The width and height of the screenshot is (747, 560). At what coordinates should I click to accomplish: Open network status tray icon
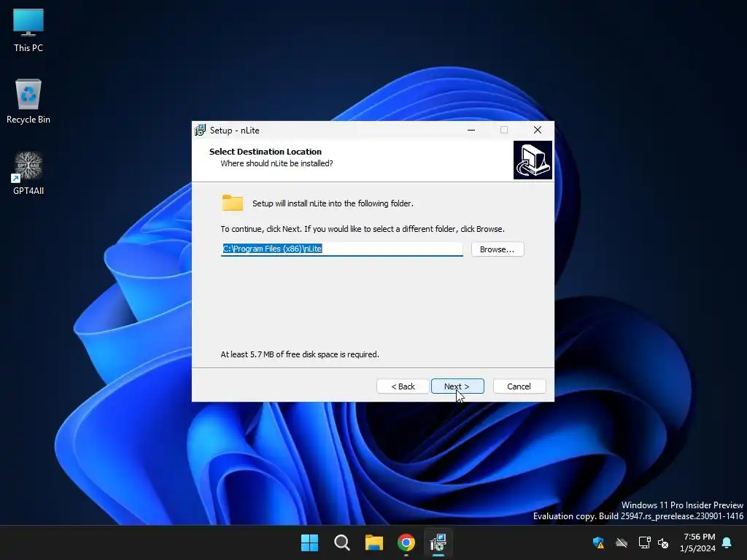(644, 542)
